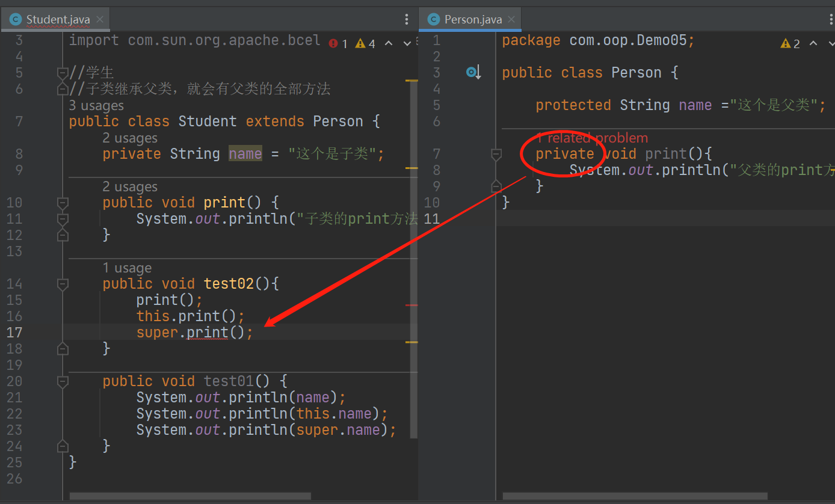Viewport: 835px width, 504px height.
Task: Click the test01 method name
Action: click(x=229, y=381)
